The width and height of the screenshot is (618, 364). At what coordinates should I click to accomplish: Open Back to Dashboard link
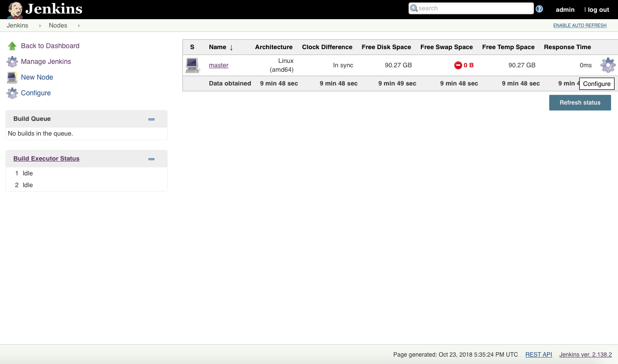[50, 46]
